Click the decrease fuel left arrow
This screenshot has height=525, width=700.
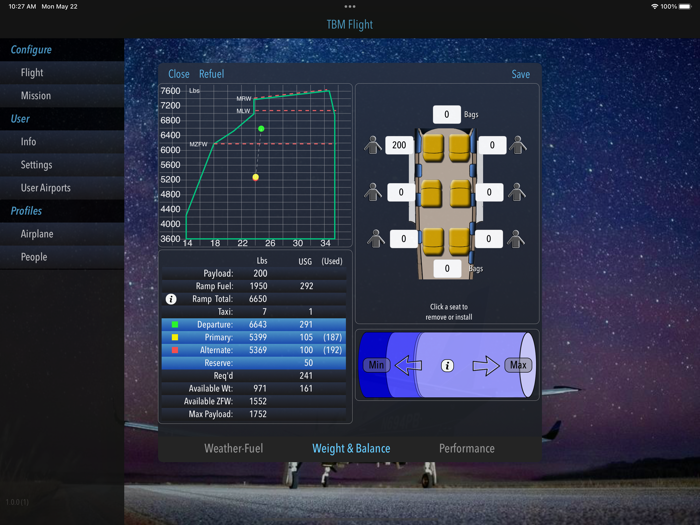point(408,366)
